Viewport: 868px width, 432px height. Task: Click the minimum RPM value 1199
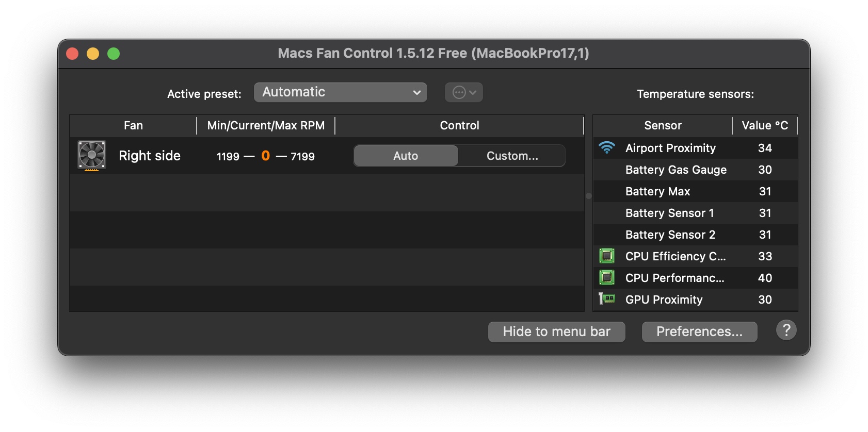click(x=228, y=156)
